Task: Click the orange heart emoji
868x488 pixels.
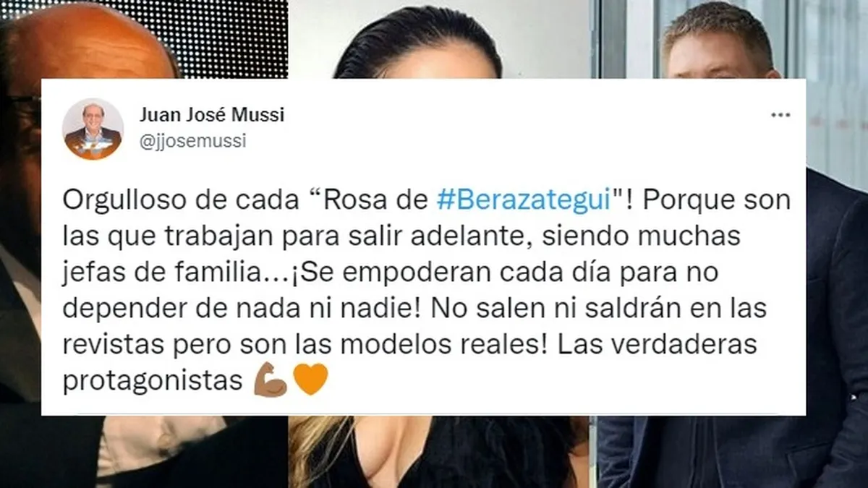Action: point(311,380)
